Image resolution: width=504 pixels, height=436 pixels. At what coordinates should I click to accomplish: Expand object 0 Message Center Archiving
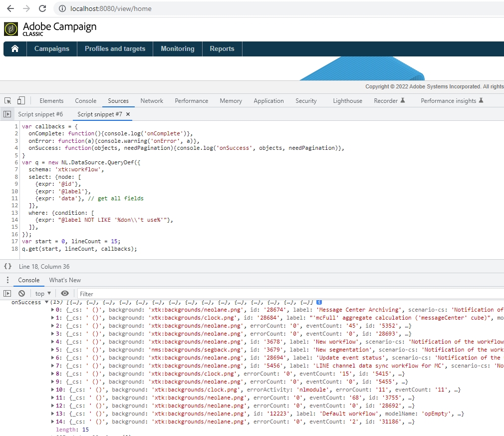click(53, 310)
